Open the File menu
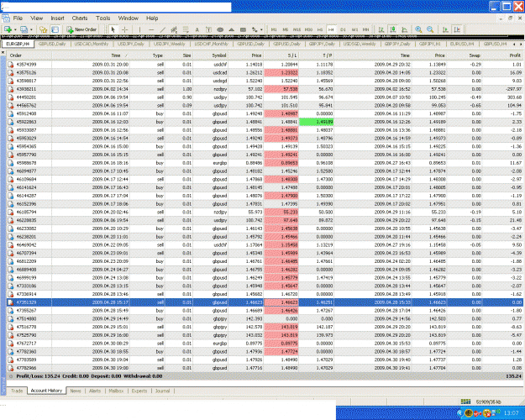 [18, 18]
